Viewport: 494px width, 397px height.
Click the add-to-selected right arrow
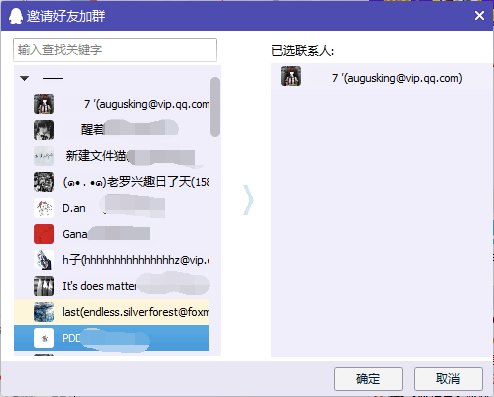click(248, 200)
